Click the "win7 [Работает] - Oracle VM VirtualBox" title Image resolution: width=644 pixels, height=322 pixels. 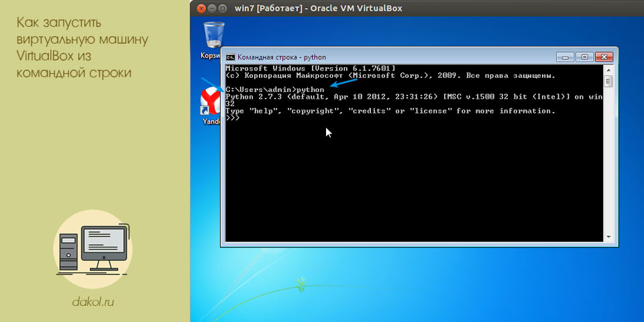pos(318,8)
